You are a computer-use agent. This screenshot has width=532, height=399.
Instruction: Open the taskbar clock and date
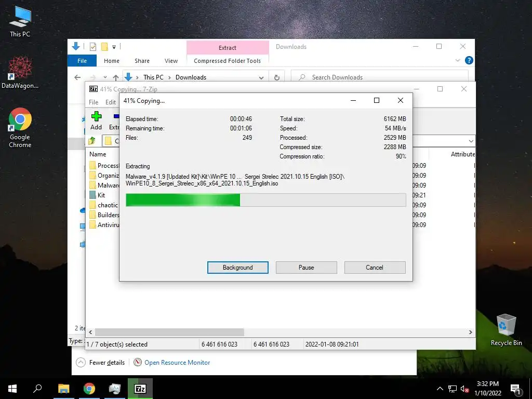[x=487, y=389]
